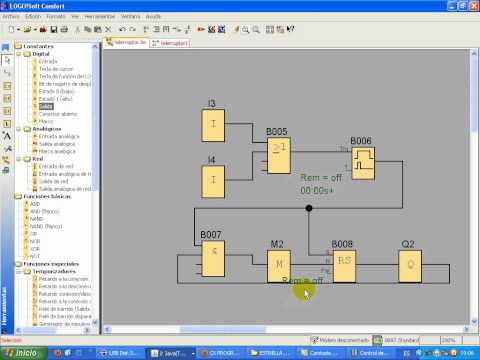Click the canvas horizontal scrollbar thumb
This screenshot has height=360, width=480.
223,330
